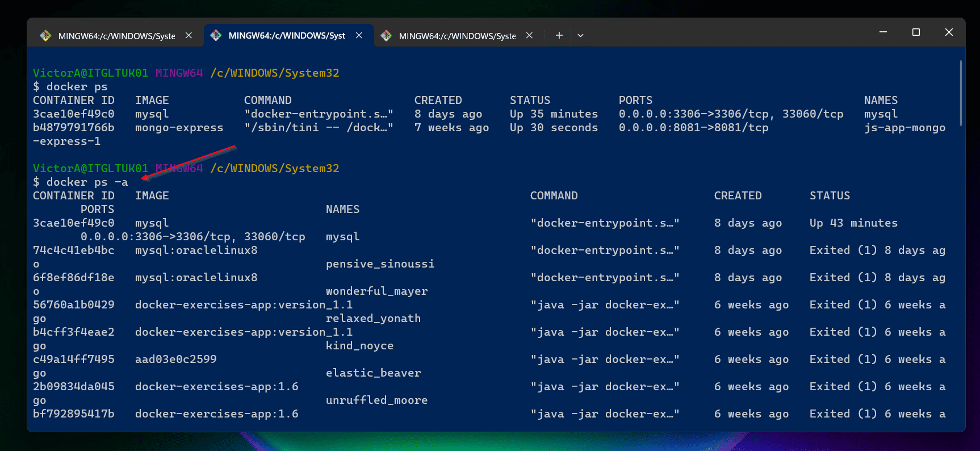980x451 pixels.
Task: Click CREATED column header in first listing
Action: pyautogui.click(x=438, y=101)
